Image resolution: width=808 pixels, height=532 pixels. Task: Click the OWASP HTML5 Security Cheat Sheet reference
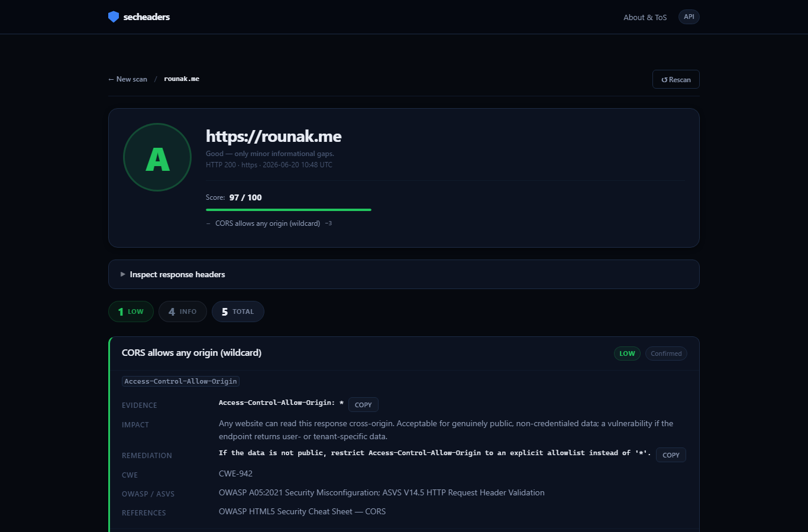[x=302, y=511]
